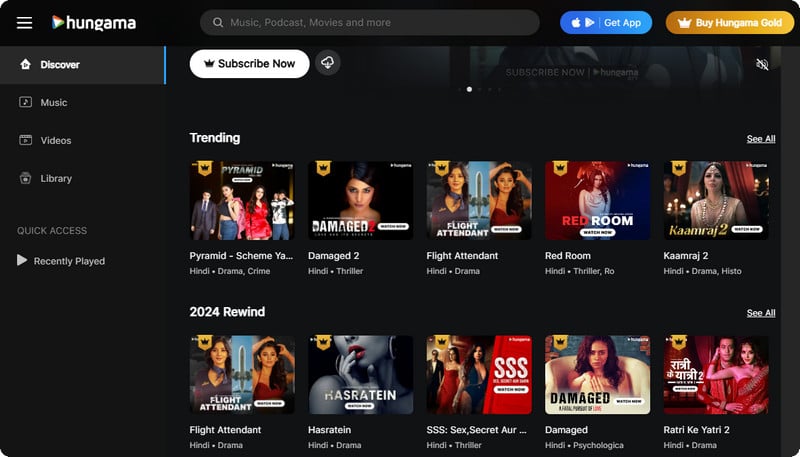Click the 'Ratri Ke Yatri 2' title text

[x=696, y=429]
